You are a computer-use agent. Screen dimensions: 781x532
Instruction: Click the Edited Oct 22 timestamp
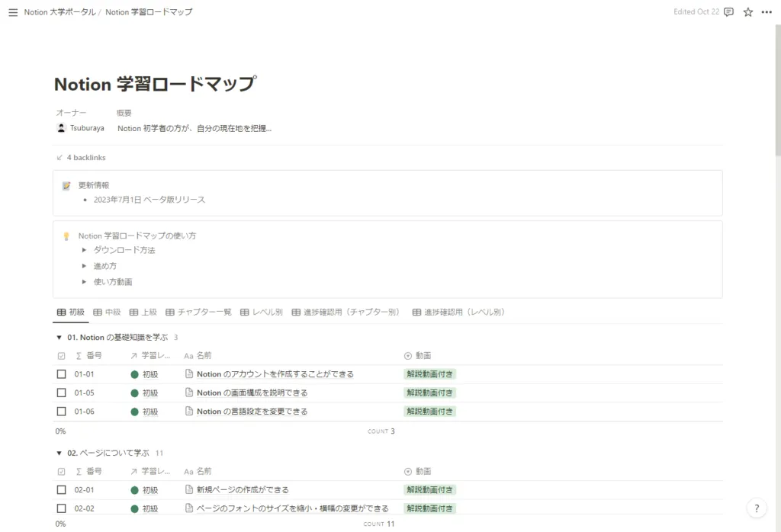[x=696, y=12]
